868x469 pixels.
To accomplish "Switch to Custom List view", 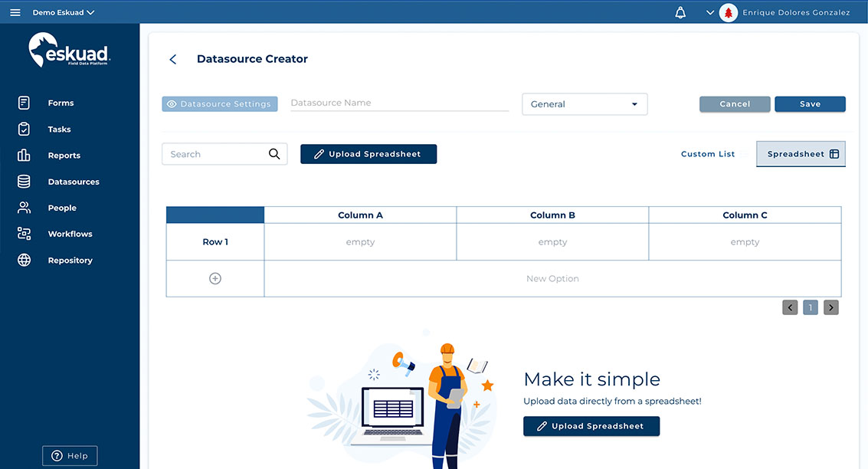I will (x=708, y=154).
